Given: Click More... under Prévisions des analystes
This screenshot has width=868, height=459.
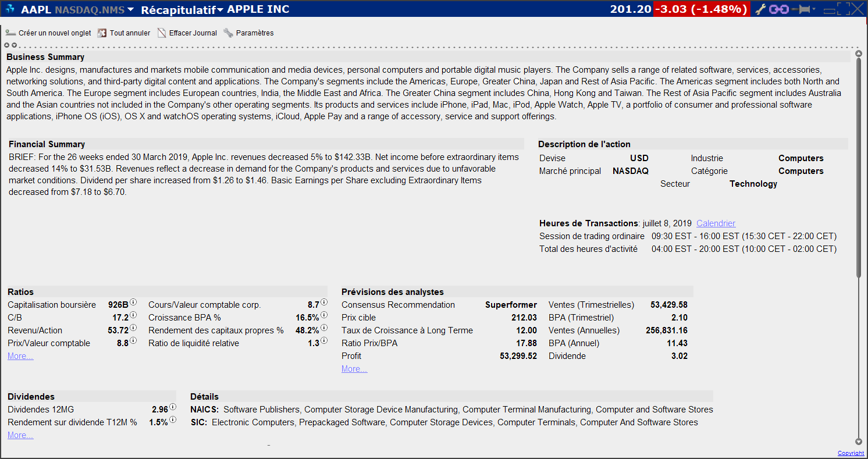Looking at the screenshot, I should [x=354, y=369].
